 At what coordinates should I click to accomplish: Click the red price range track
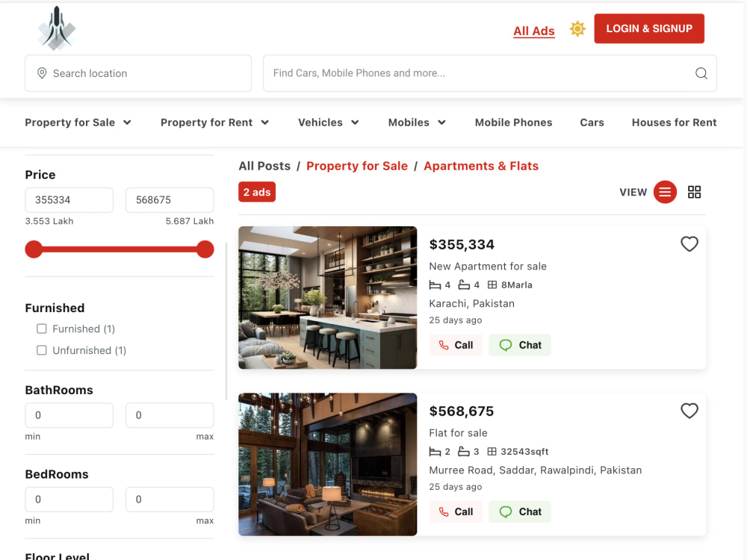[119, 249]
